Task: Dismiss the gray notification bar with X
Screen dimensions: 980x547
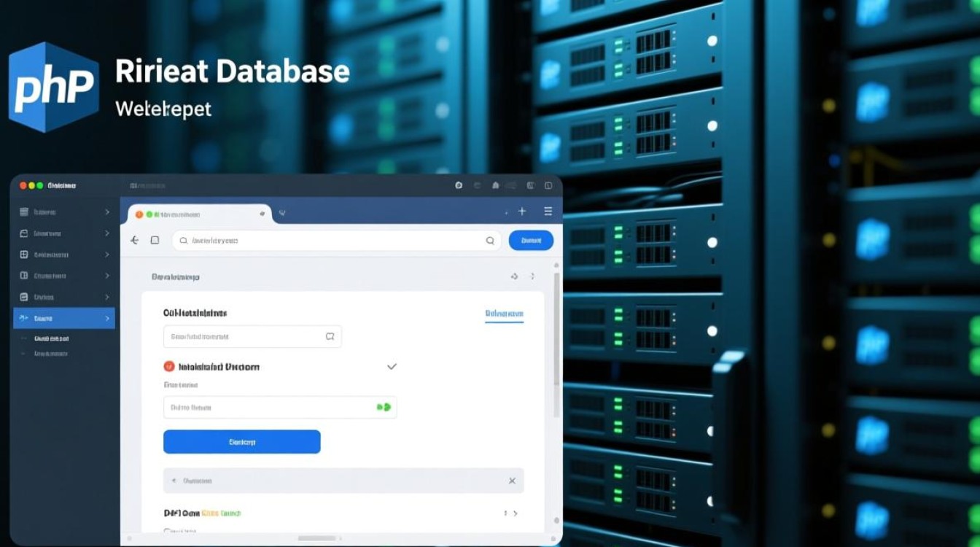Action: (x=512, y=481)
